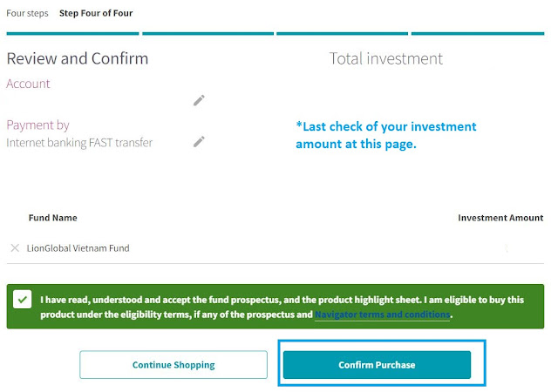Select the fourth step progress bar segment

tap(478, 34)
